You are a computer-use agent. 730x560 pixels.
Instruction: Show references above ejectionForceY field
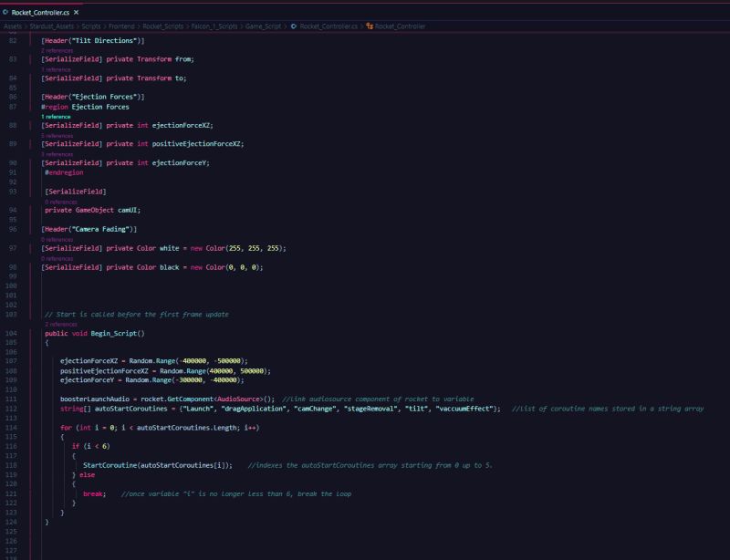point(57,154)
